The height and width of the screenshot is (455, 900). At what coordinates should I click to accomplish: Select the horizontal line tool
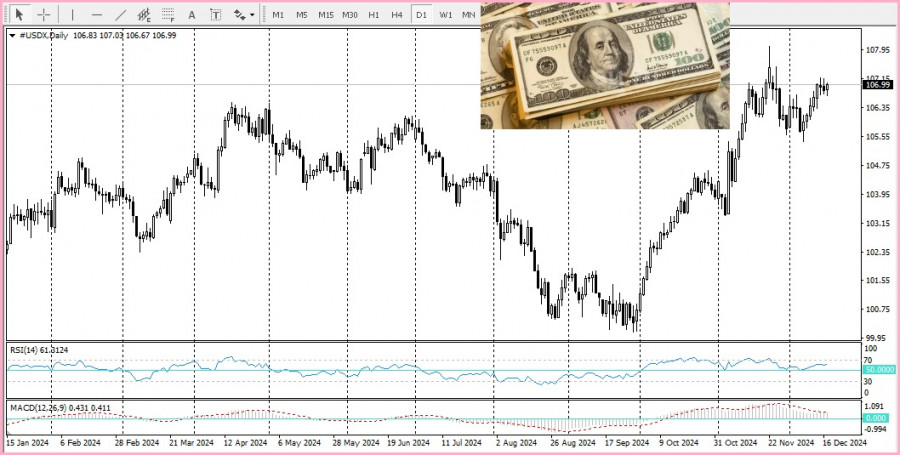(96, 15)
